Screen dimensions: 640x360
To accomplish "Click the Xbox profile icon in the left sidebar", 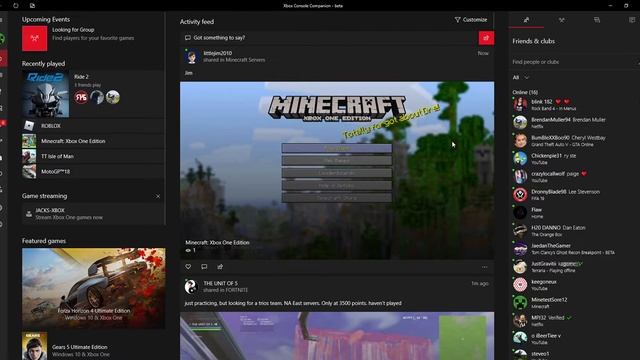I will pos(2,39).
